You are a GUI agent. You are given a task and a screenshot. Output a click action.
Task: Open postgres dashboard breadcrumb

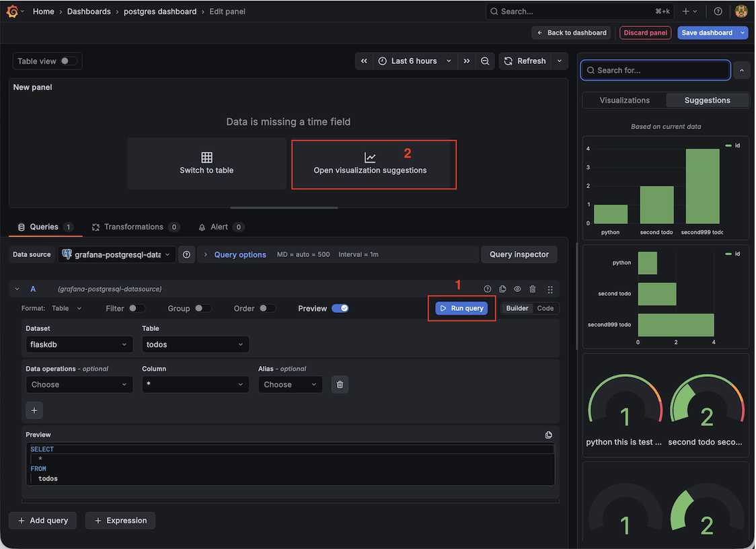pyautogui.click(x=160, y=11)
